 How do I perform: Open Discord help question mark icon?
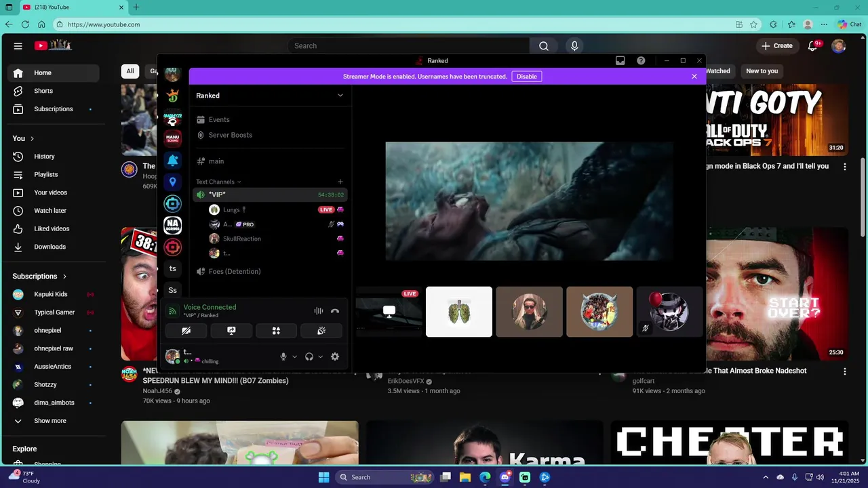(x=641, y=60)
